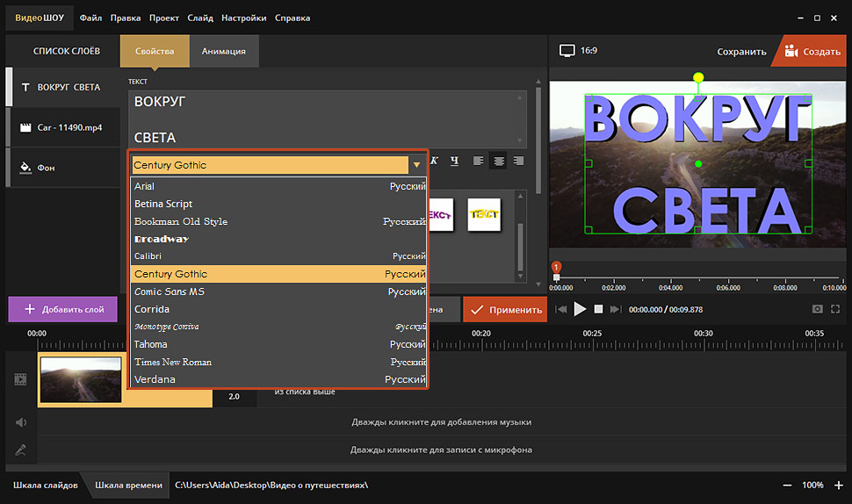The image size is (852, 504).
Task: Choose the Arial font
Action: (x=278, y=186)
